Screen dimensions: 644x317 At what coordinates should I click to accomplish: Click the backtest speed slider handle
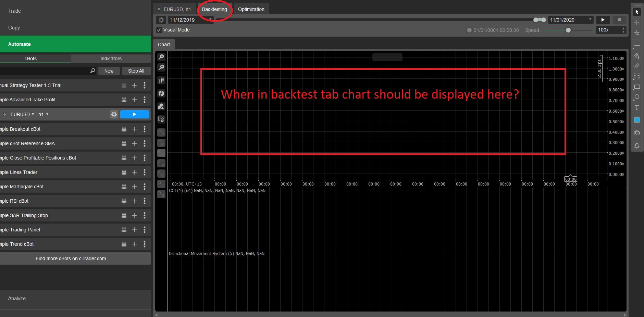click(568, 30)
